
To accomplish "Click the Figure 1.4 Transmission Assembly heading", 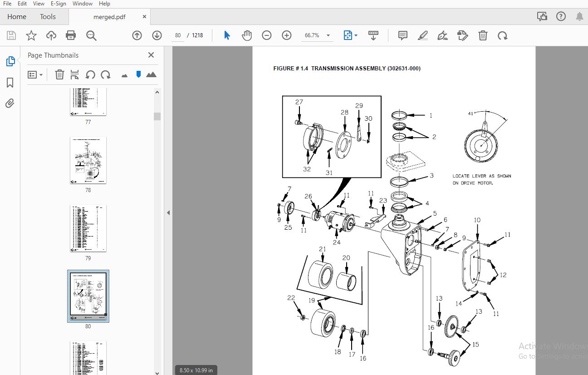I will (x=347, y=69).
